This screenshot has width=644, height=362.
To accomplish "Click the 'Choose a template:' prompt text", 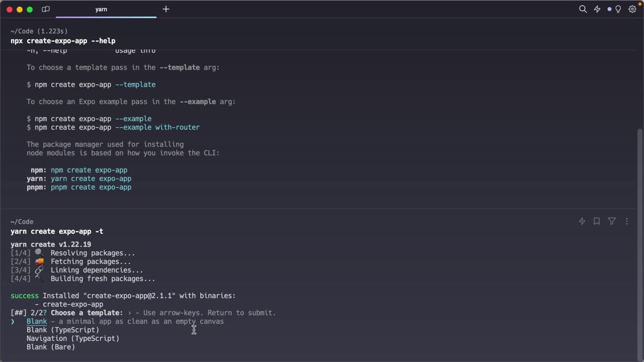I will pyautogui.click(x=87, y=313).
